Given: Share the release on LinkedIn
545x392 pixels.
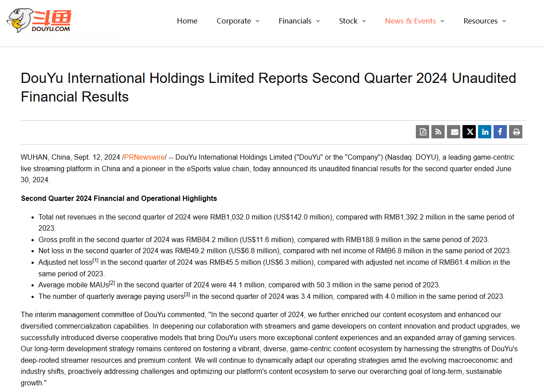Looking at the screenshot, I should point(485,132).
